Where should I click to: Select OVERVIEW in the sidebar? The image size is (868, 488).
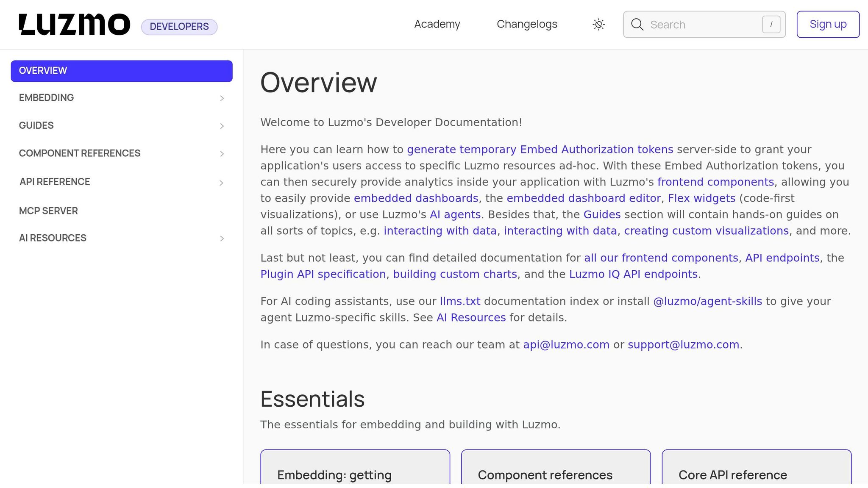(x=122, y=71)
